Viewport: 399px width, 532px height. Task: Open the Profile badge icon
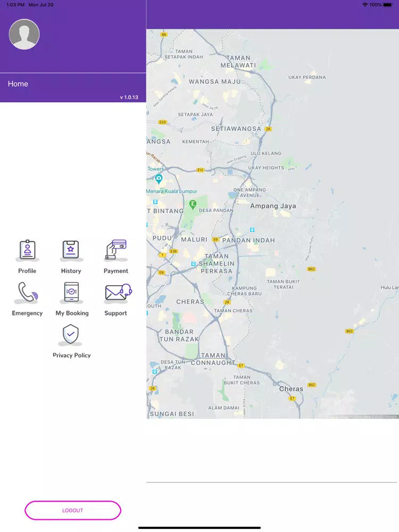click(28, 250)
